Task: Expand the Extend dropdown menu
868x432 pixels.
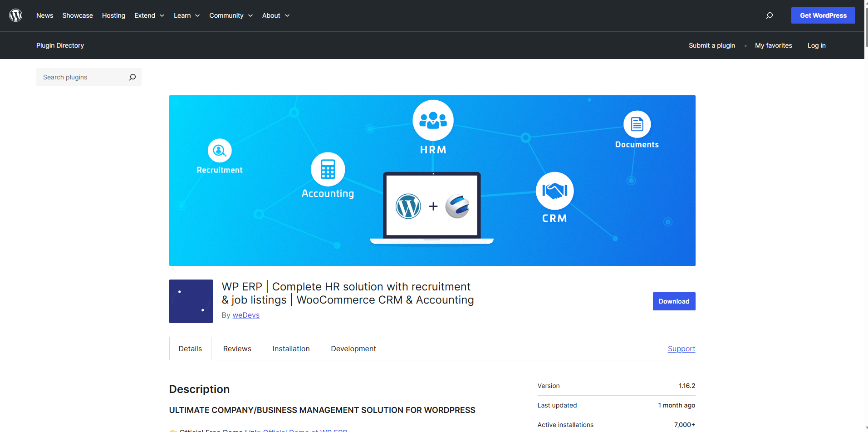Action: [x=149, y=15]
